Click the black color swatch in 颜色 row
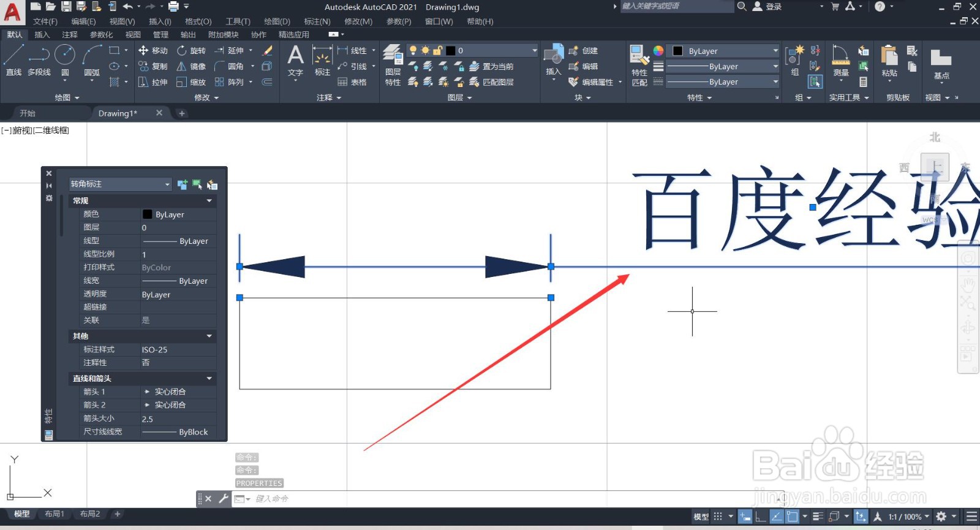The image size is (980, 530). tap(147, 214)
